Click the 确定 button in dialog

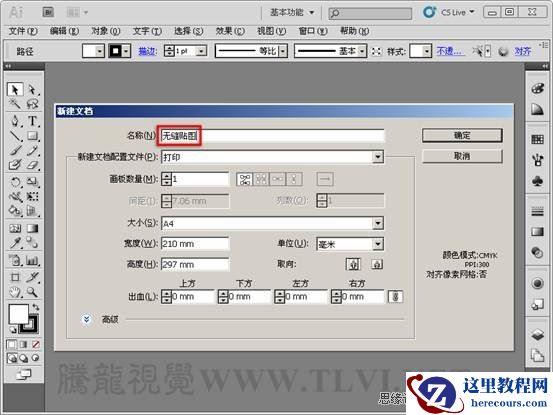coord(462,135)
